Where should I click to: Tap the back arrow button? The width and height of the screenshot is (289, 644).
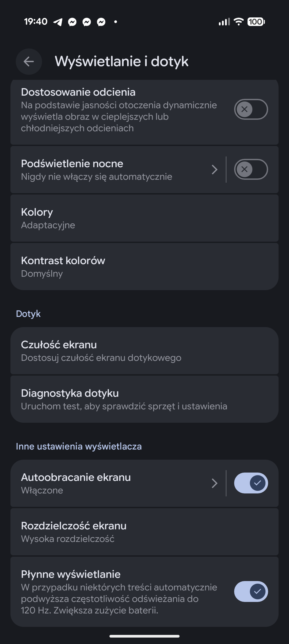click(29, 62)
